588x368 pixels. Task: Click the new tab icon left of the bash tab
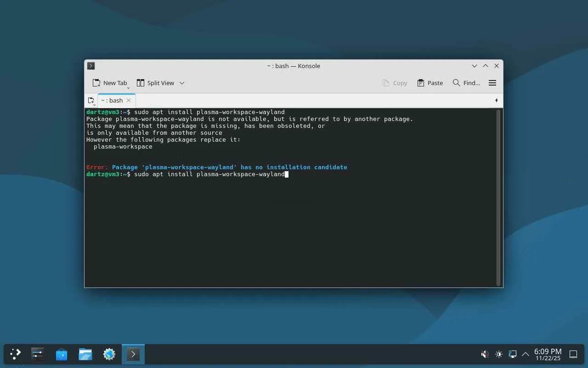point(91,100)
